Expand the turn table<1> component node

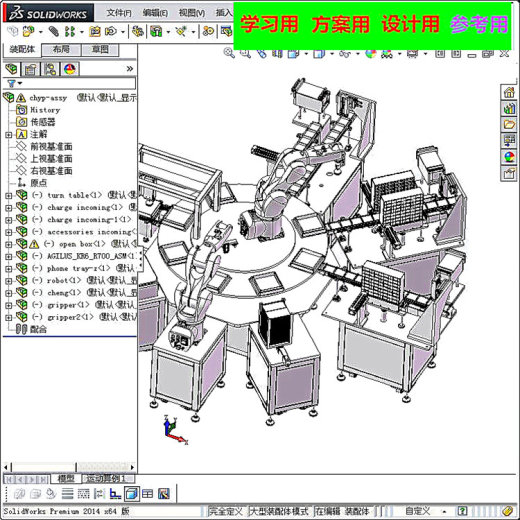[x=8, y=196]
